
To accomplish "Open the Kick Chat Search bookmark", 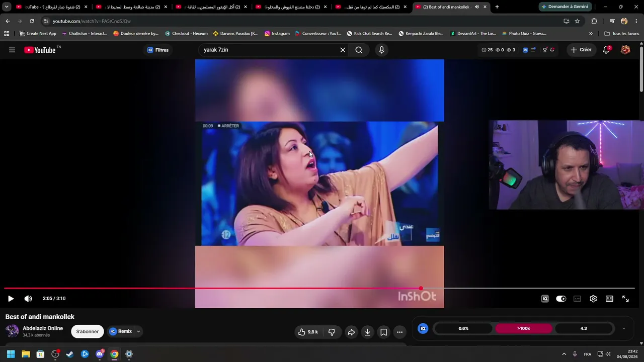I will coord(369,34).
